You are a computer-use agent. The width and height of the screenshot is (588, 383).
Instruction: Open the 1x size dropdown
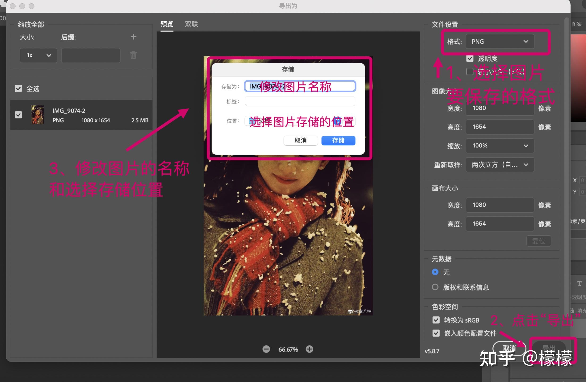tap(38, 55)
